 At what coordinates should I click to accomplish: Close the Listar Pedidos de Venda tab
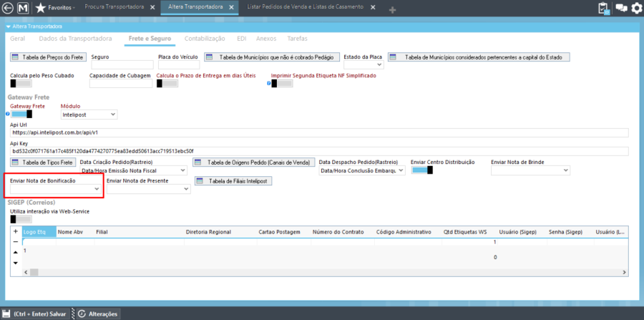coord(373,8)
